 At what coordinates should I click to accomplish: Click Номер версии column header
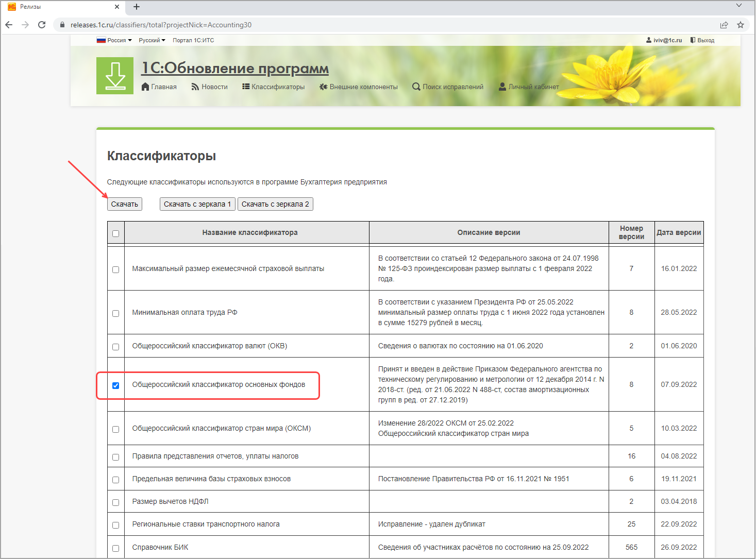[x=632, y=232]
